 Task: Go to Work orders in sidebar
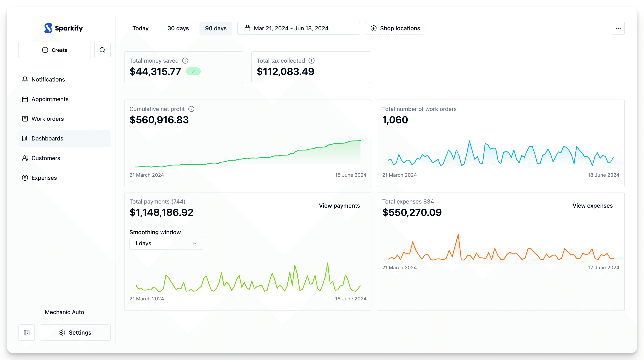48,119
